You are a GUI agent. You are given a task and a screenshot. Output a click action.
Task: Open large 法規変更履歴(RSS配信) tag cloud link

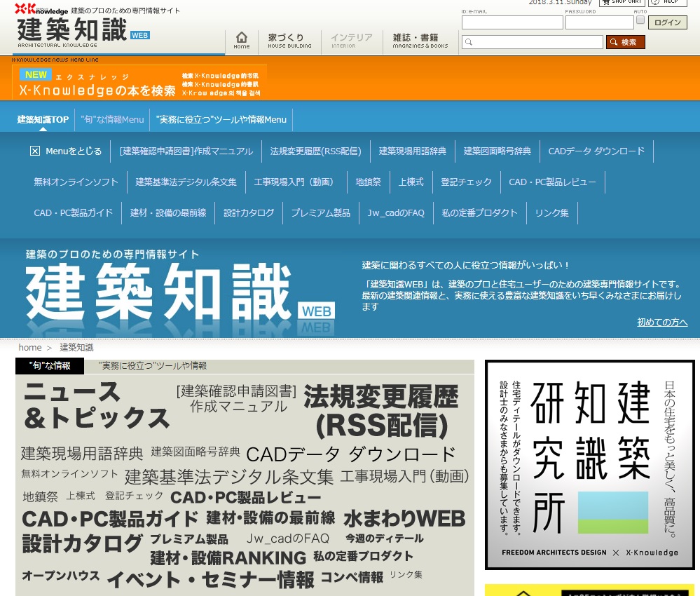point(381,411)
